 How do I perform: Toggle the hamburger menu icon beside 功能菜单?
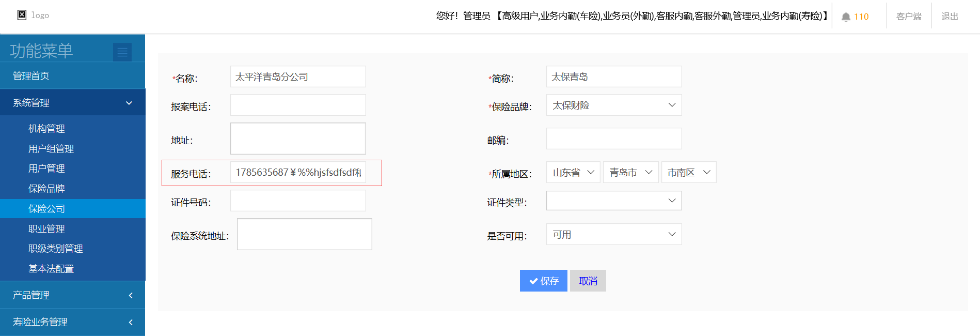122,52
